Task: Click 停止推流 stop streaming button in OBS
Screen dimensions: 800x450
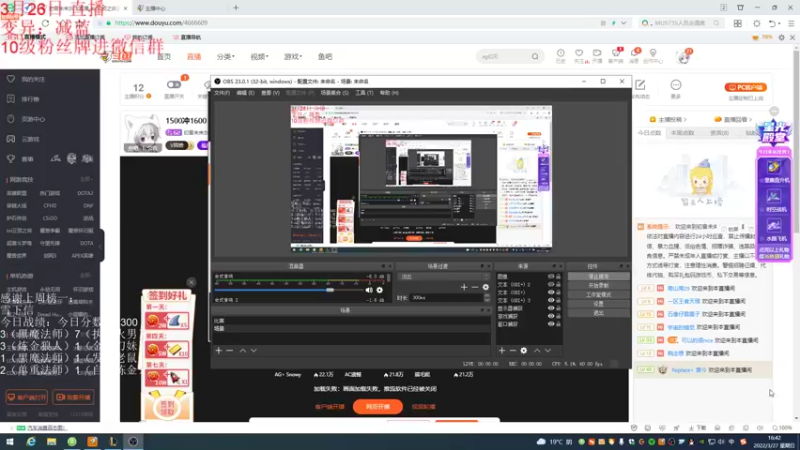Action: [598, 277]
